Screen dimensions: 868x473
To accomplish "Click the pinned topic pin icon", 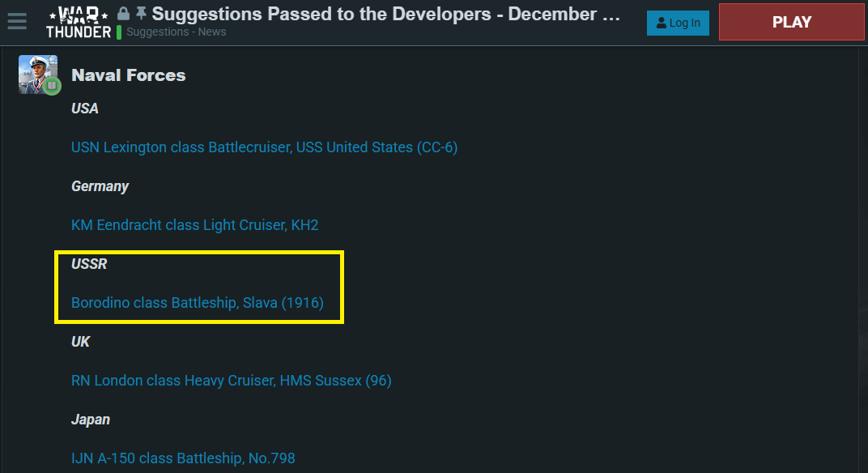I will (x=141, y=14).
